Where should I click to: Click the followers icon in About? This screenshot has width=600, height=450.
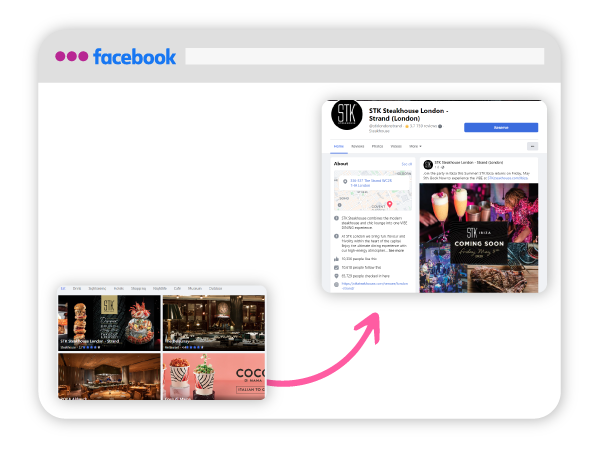tap(336, 267)
